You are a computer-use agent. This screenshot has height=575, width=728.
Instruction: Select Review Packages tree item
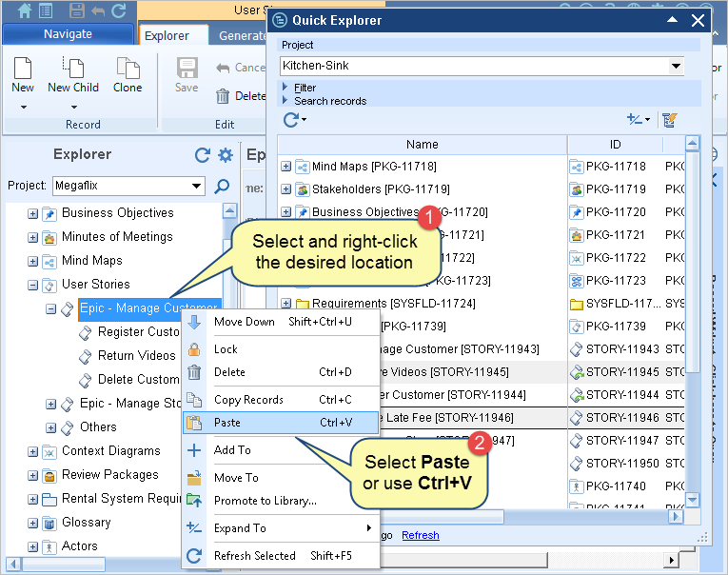pos(110,475)
